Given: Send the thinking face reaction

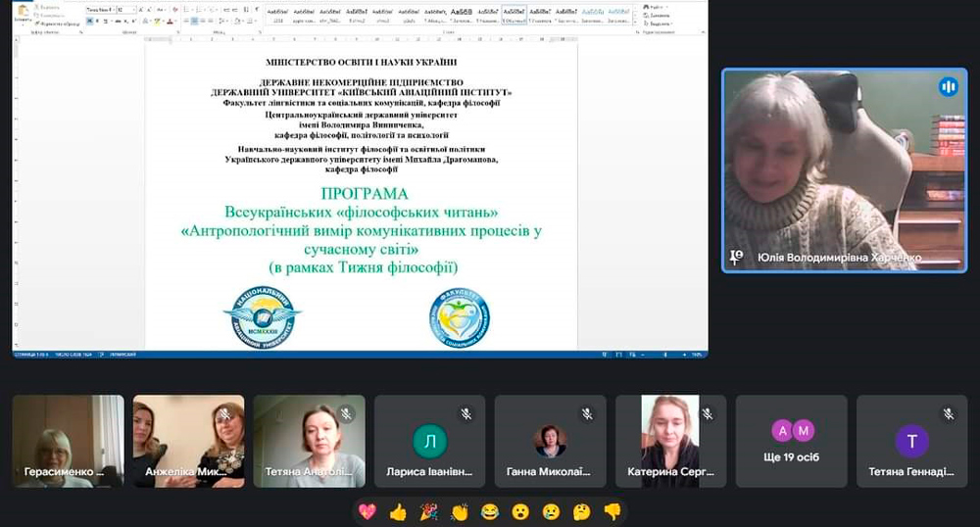Looking at the screenshot, I should tap(581, 512).
